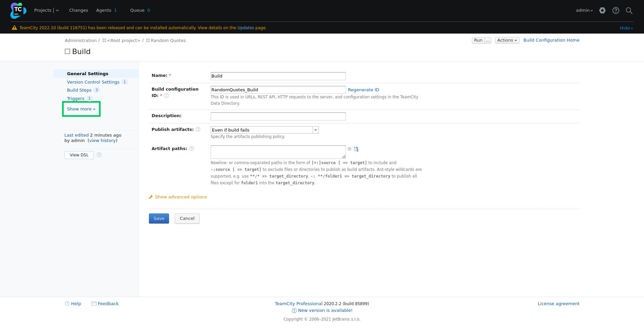
Task: Open the Publish artifacts combo box
Action: pyautogui.click(x=265, y=130)
